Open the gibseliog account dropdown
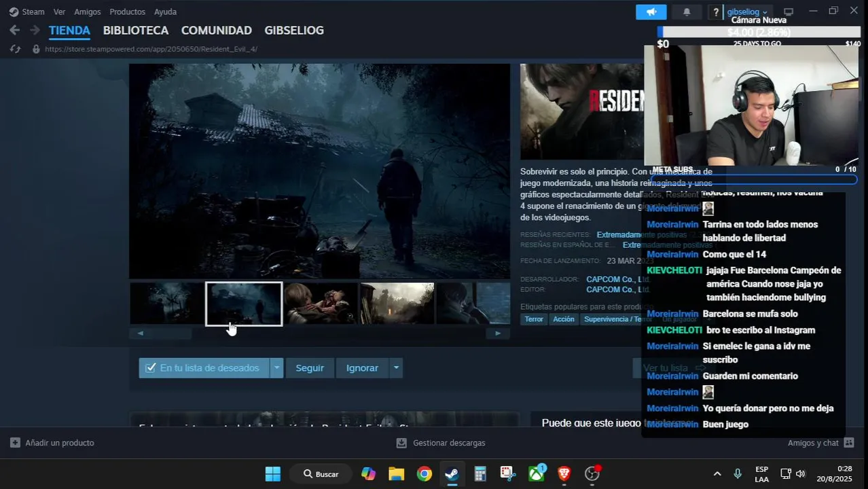Screen dimensions: 868x489 coord(747,12)
